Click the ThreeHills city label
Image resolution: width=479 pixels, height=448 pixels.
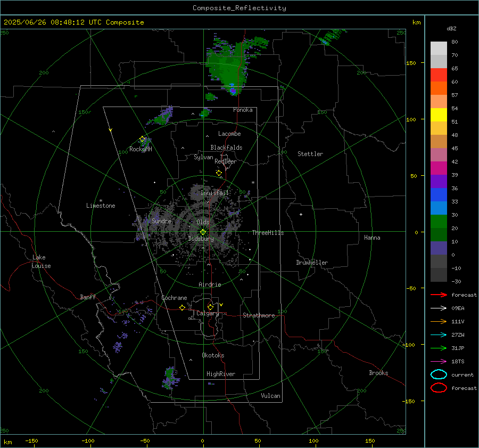tap(268, 233)
